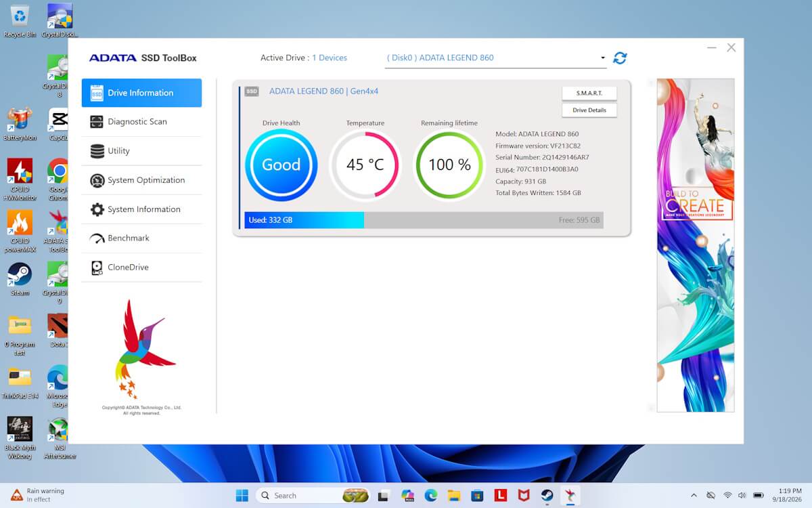Open the CloneDrive section
This screenshot has height=508, width=812.
pos(141,268)
